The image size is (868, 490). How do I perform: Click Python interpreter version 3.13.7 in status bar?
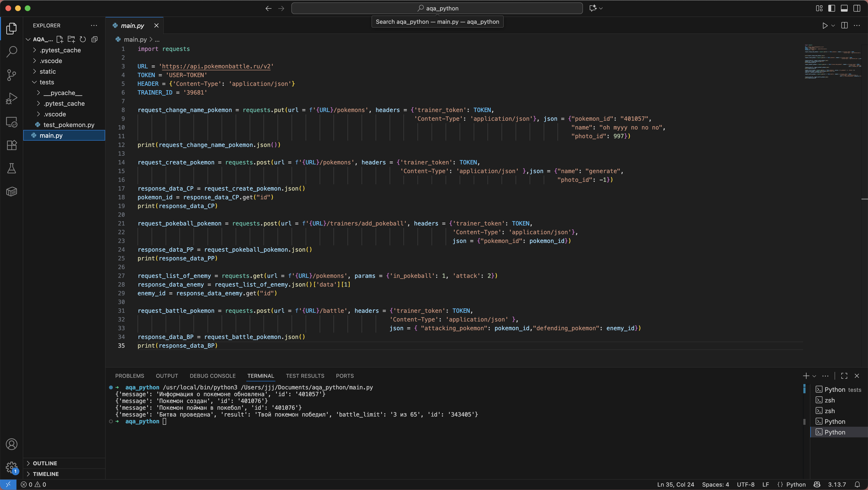837,485
